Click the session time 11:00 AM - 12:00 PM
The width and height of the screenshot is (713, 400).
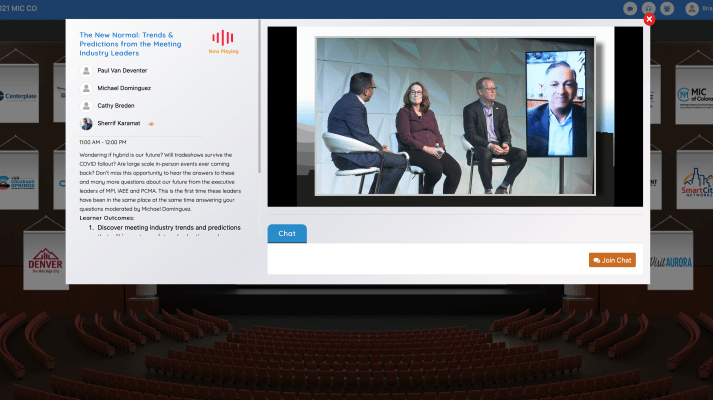pos(103,142)
